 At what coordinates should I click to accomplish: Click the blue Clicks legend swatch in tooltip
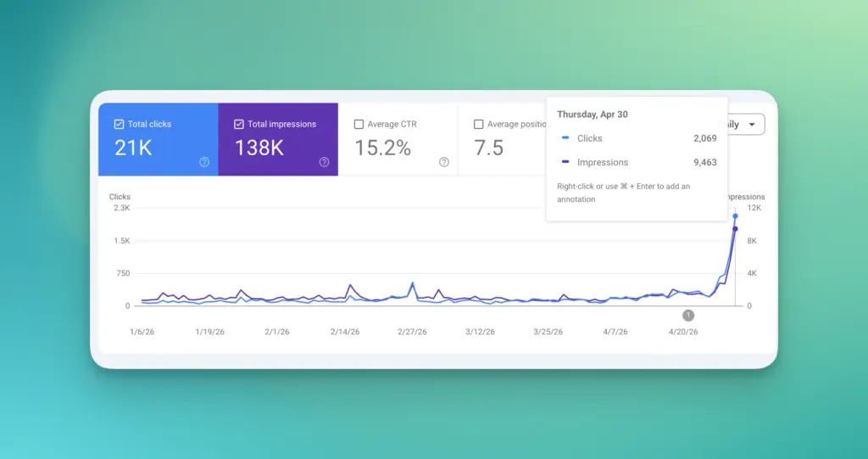tap(565, 137)
